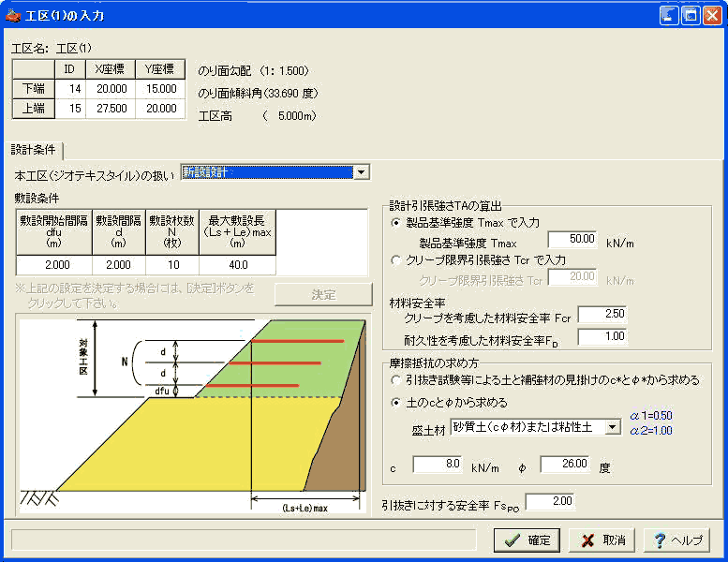Expand the 盛土材 soil type dropdown

[613, 427]
